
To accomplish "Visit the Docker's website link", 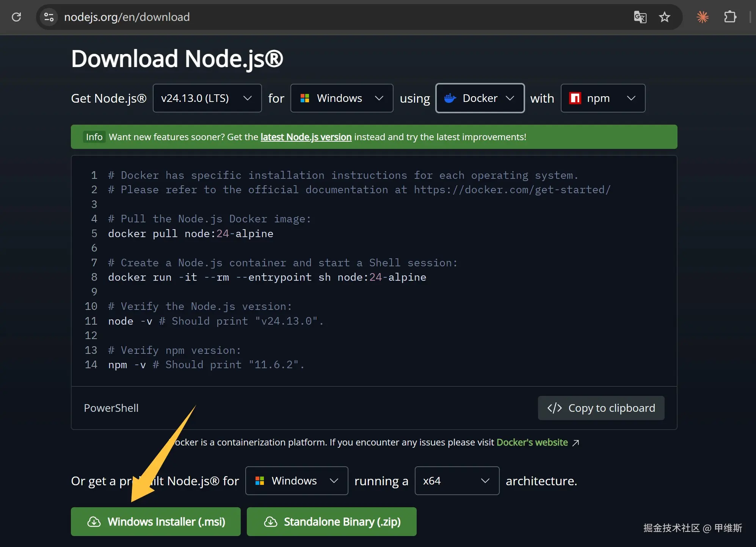I will tap(532, 442).
